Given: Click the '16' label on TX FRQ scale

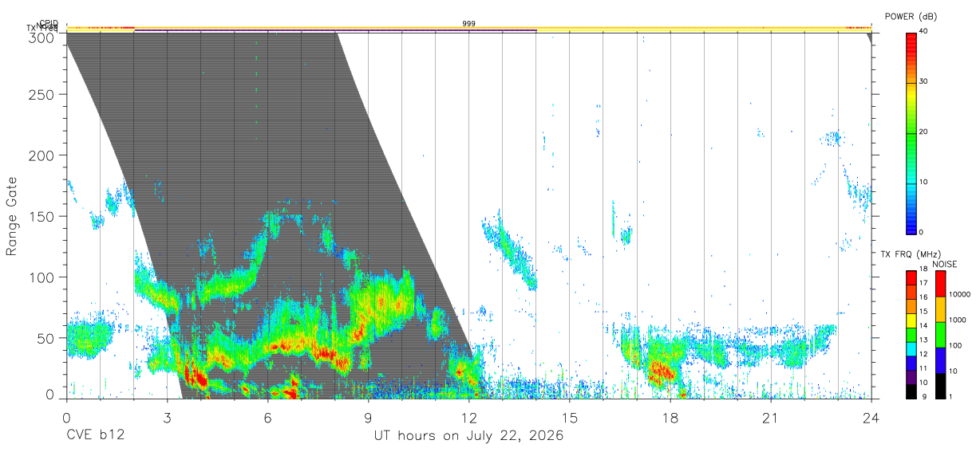Looking at the screenshot, I should tap(925, 298).
